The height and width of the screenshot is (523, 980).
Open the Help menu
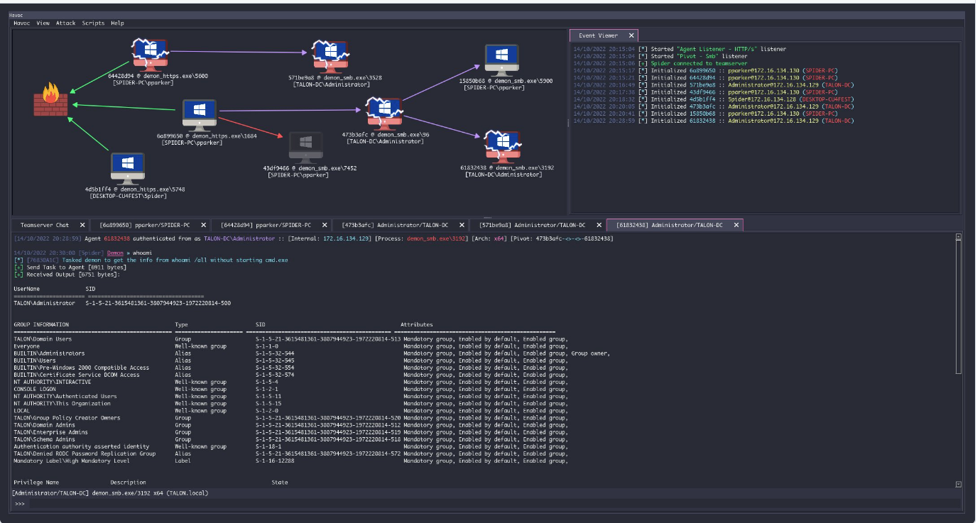117,23
